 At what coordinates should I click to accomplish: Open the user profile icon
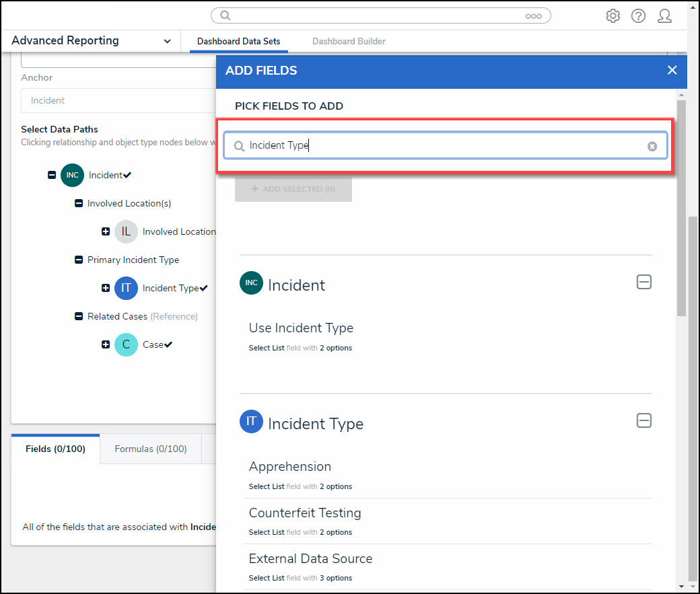point(664,16)
